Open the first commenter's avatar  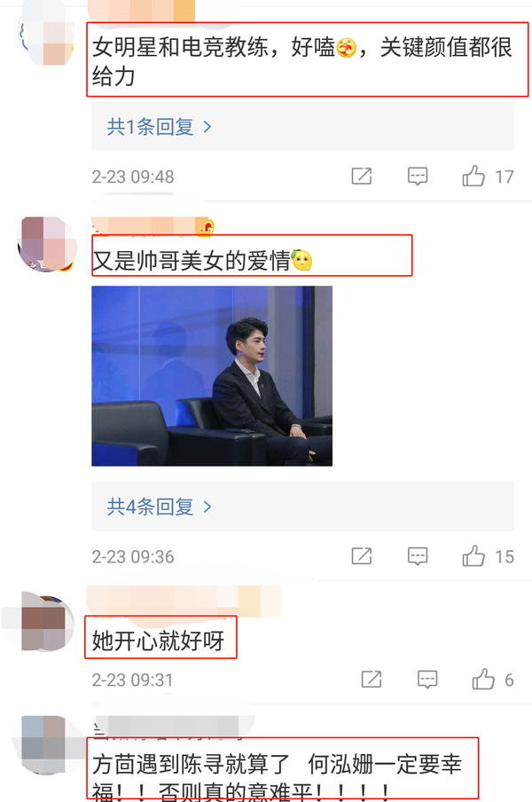(46, 33)
